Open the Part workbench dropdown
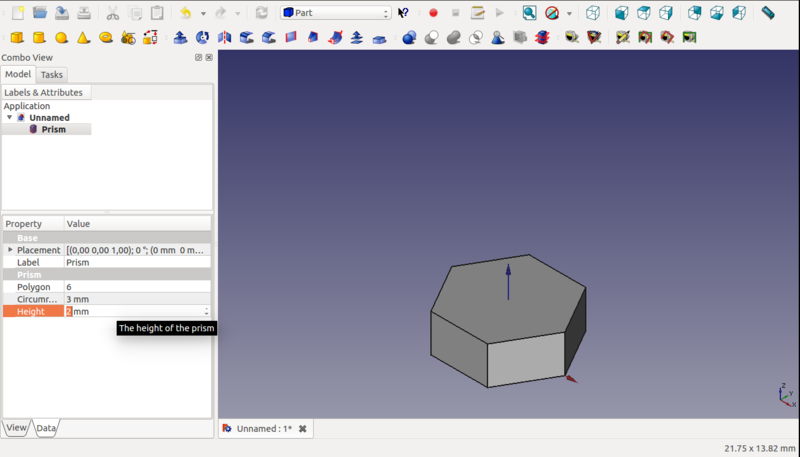 (x=335, y=13)
